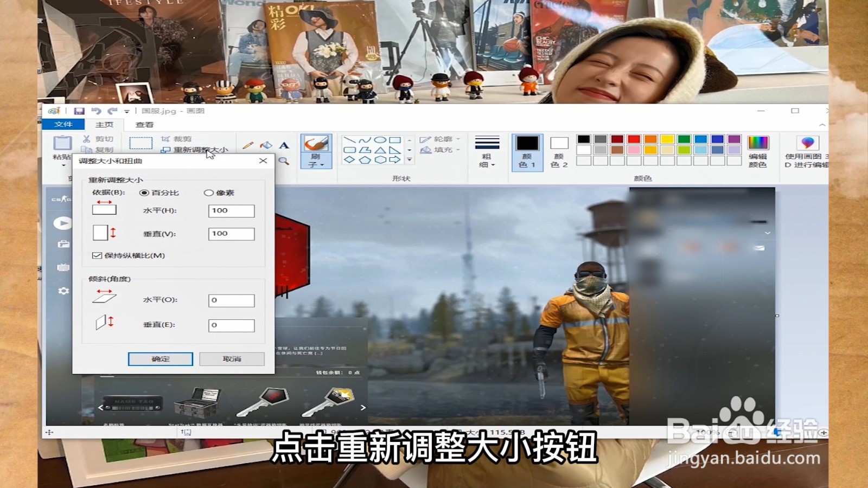Pick the pink color swatch

(634, 150)
